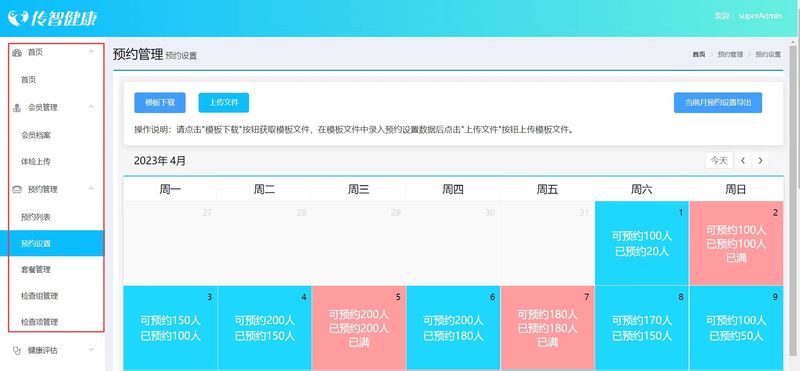Click the 周四 column header
800x371 pixels.
453,190
